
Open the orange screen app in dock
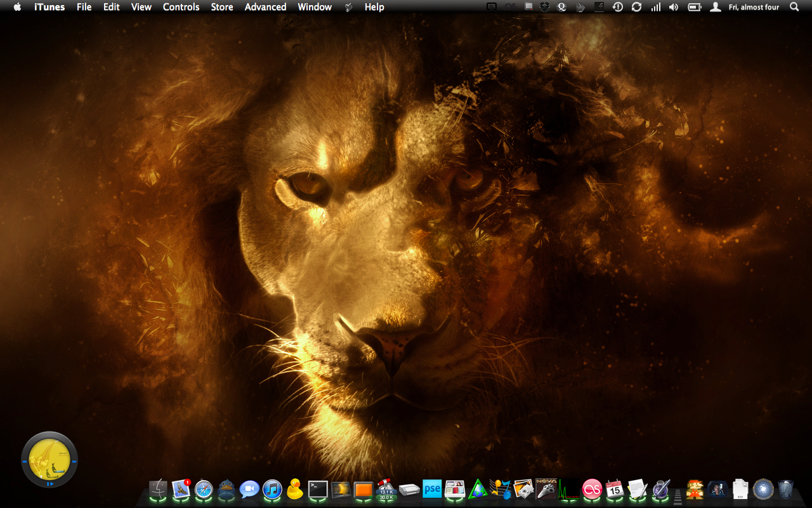[363, 489]
